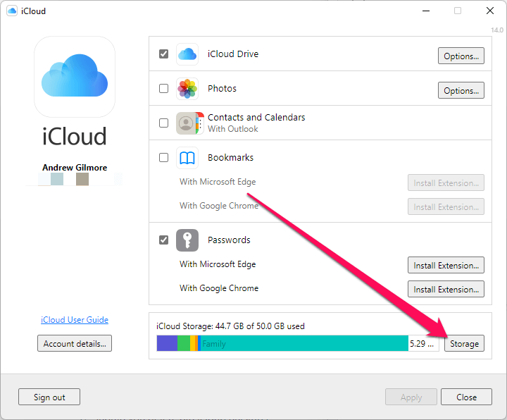507x420 pixels.
Task: Click the Photos flower icon
Action: point(187,89)
